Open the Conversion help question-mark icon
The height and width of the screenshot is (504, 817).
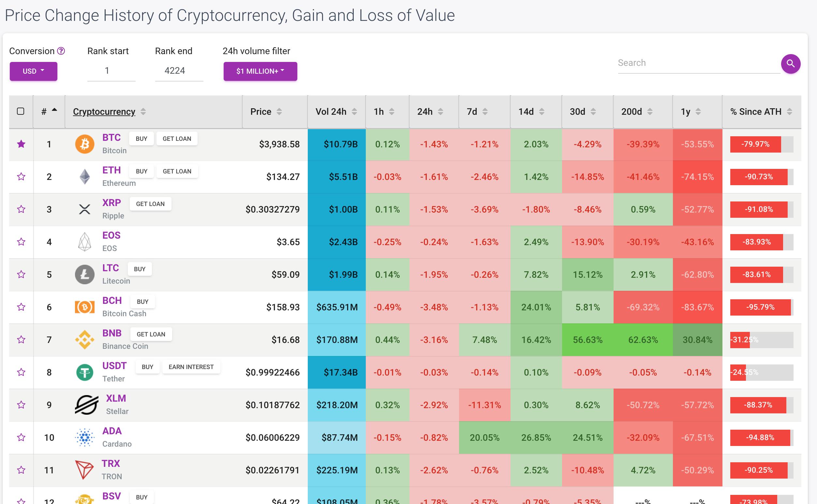coord(61,51)
